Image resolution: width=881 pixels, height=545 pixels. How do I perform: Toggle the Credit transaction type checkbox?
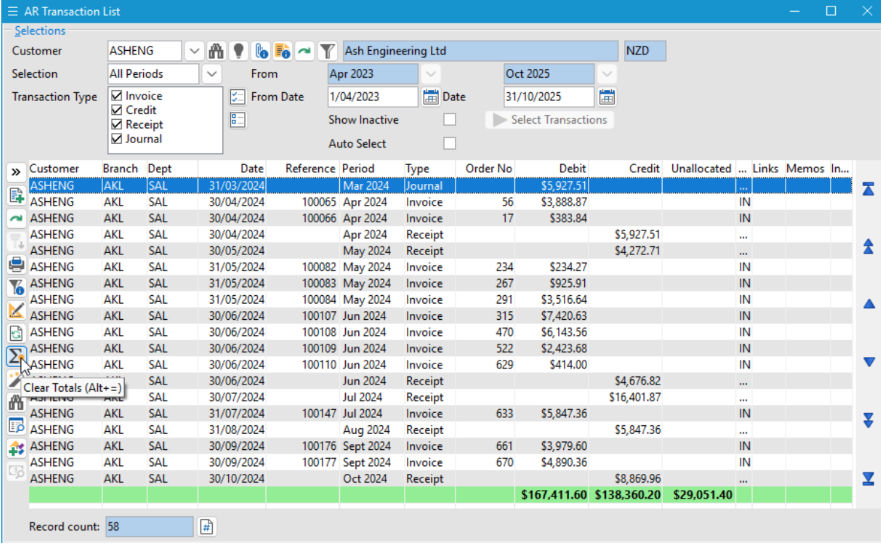pyautogui.click(x=117, y=110)
